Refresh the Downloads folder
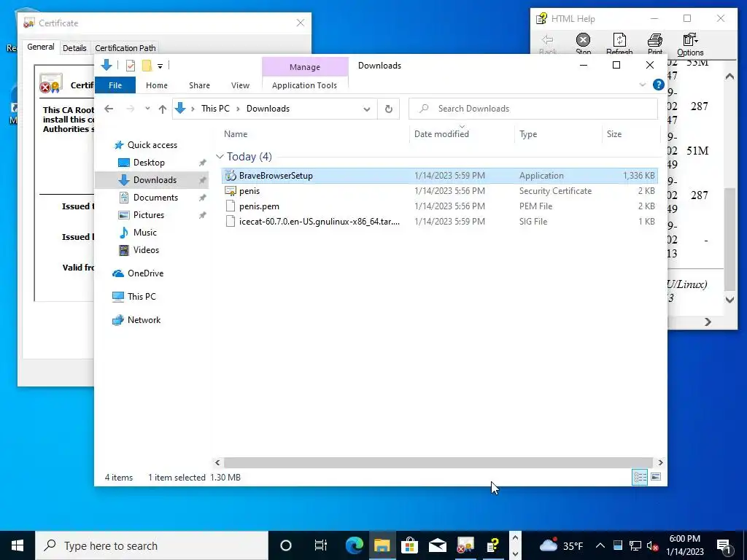Screen dimensions: 747x560 (389, 109)
